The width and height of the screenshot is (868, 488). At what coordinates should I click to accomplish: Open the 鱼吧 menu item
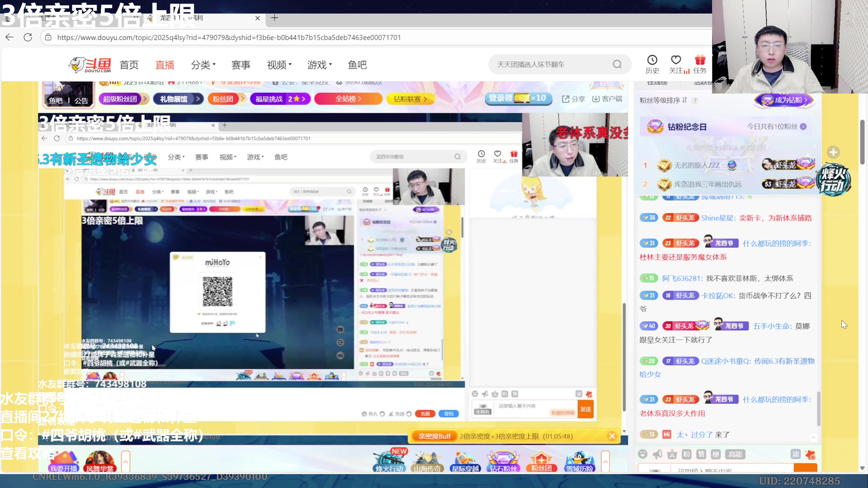tap(357, 65)
